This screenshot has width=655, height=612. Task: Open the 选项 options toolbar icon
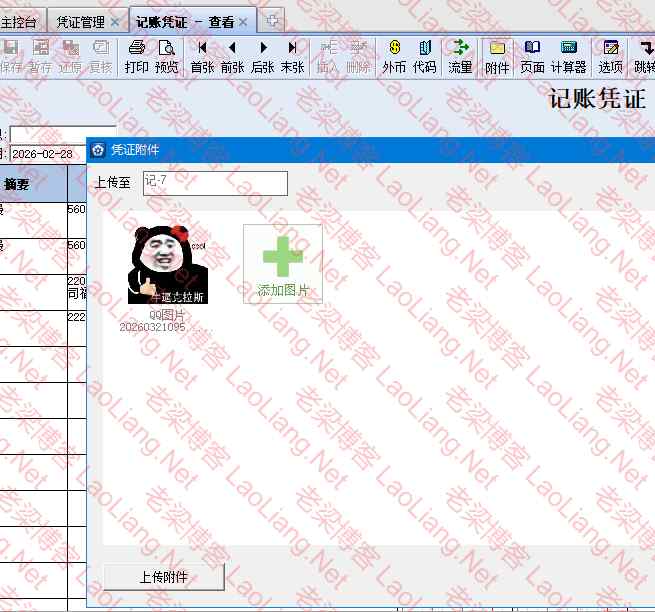pyautogui.click(x=610, y=57)
